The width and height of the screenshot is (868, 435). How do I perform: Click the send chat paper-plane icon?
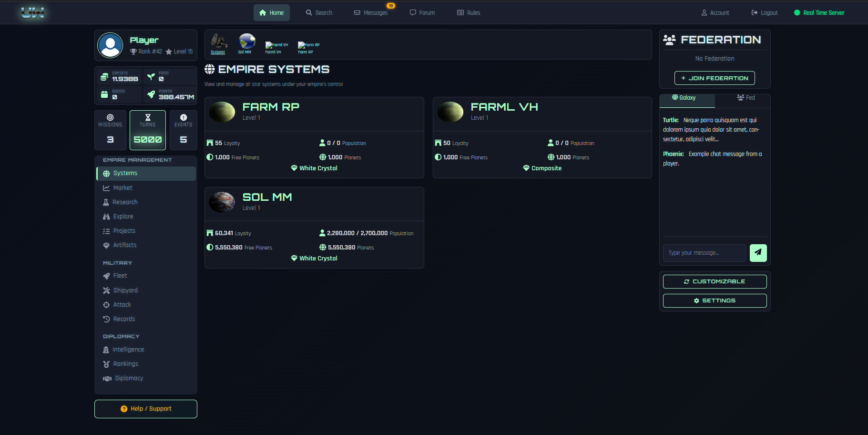[758, 253]
